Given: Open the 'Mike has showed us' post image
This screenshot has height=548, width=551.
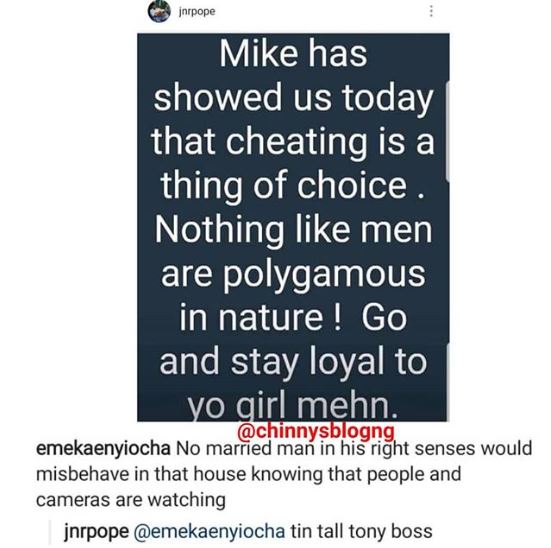Looking at the screenshot, I should click(293, 227).
